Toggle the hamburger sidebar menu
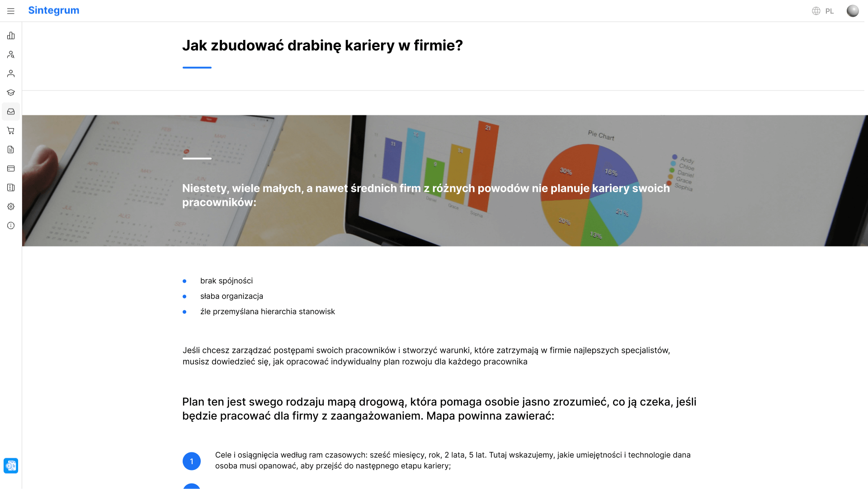Viewport: 868px width, 489px height. tap(11, 11)
